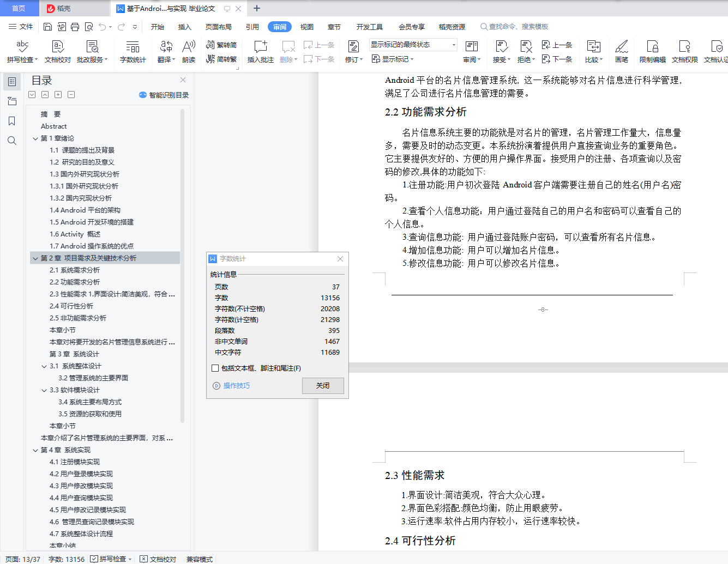Screen dimensions: 728x564
Task: Click the save icon in the quick access bar
Action: tap(47, 27)
